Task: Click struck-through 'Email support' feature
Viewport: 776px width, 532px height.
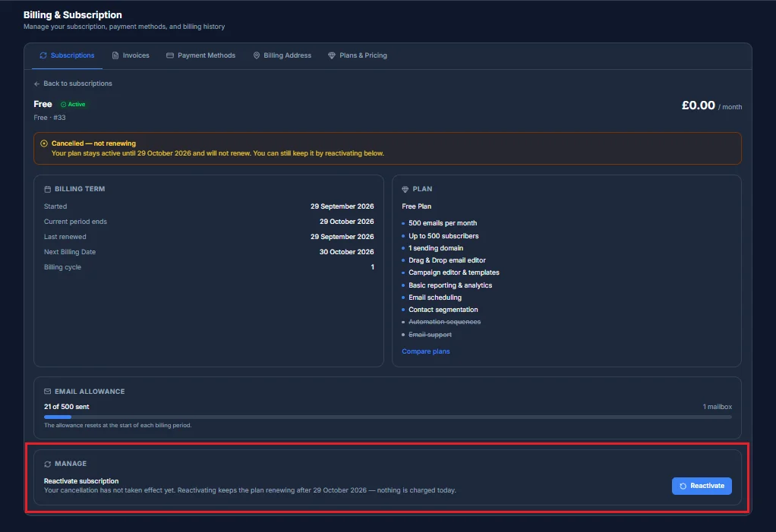Action: coord(430,335)
